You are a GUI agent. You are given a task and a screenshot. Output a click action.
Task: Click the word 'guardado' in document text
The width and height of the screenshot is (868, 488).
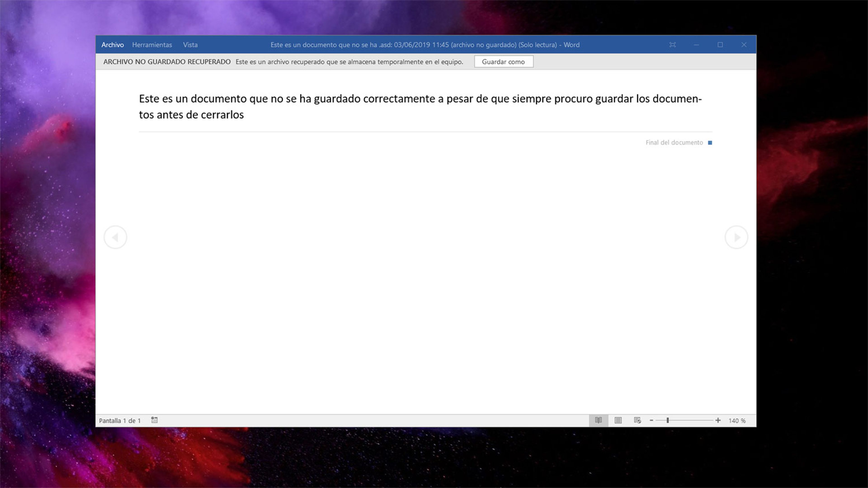337,99
